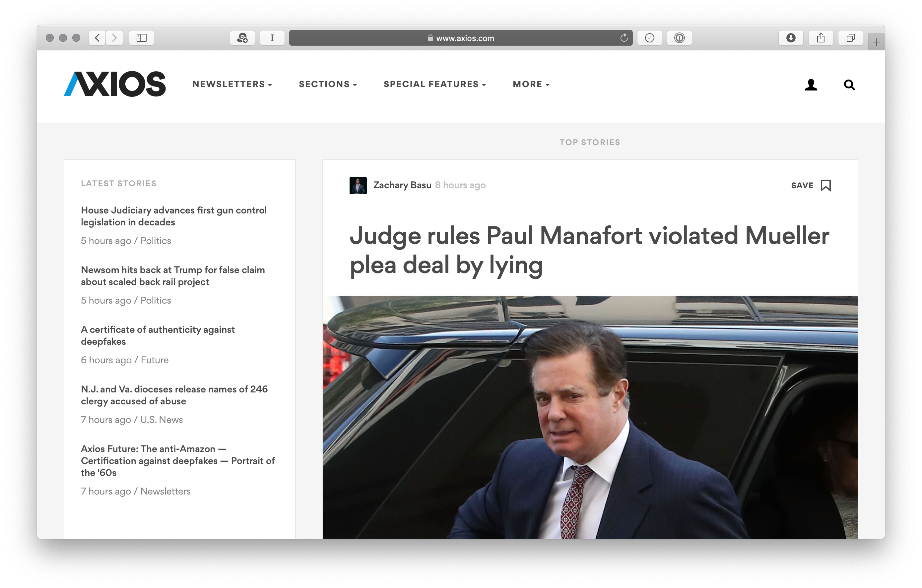Image resolution: width=922 pixels, height=588 pixels.
Task: Expand the SPECIAL FEATURES dropdown menu
Action: coord(435,84)
